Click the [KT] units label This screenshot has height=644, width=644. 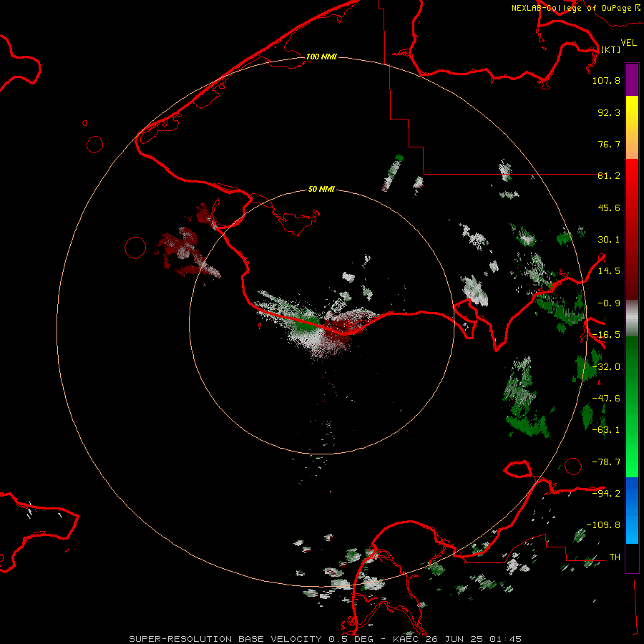(x=611, y=49)
